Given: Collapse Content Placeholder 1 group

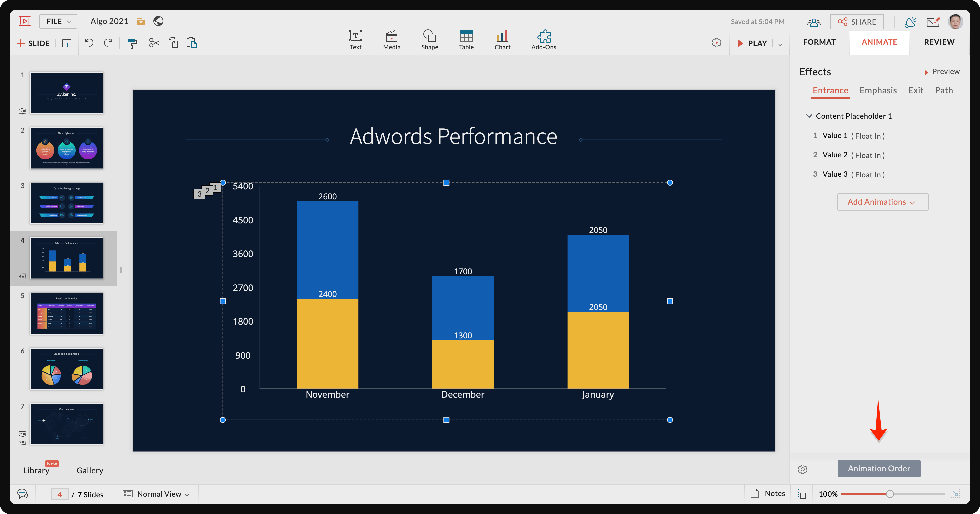Looking at the screenshot, I should point(809,116).
